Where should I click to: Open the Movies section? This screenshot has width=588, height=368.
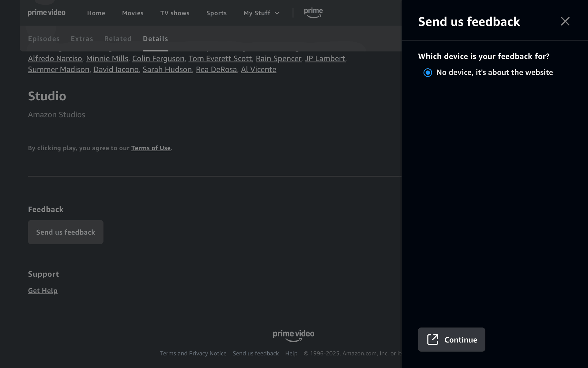(x=133, y=13)
